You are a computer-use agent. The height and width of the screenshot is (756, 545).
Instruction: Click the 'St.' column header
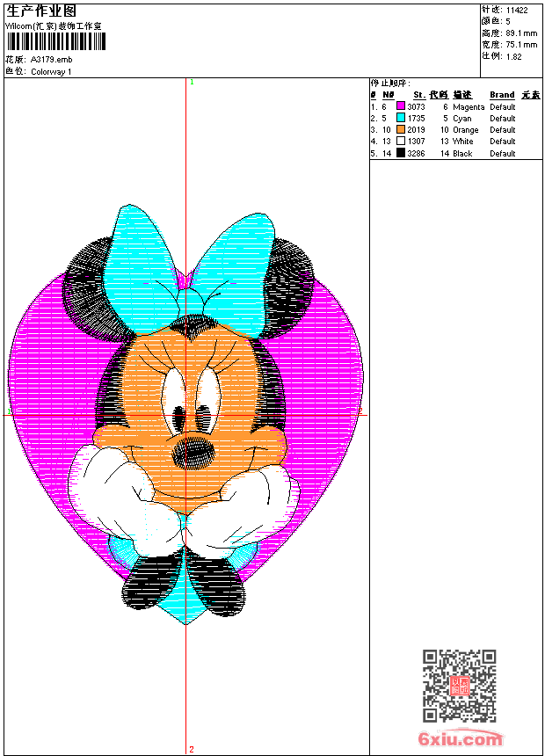tap(419, 95)
